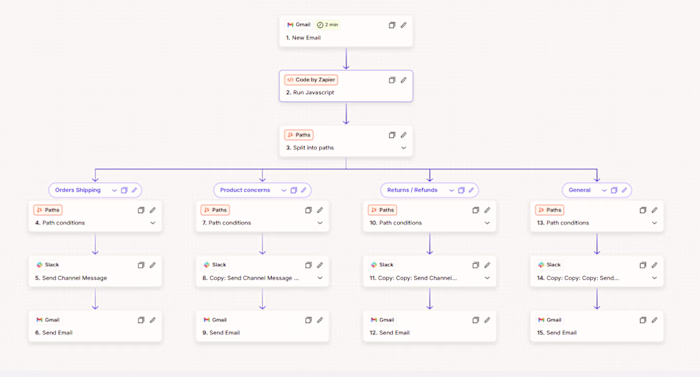This screenshot has height=377, width=700.
Task: Click the copy icon on step 14 Slack card
Action: (643, 265)
